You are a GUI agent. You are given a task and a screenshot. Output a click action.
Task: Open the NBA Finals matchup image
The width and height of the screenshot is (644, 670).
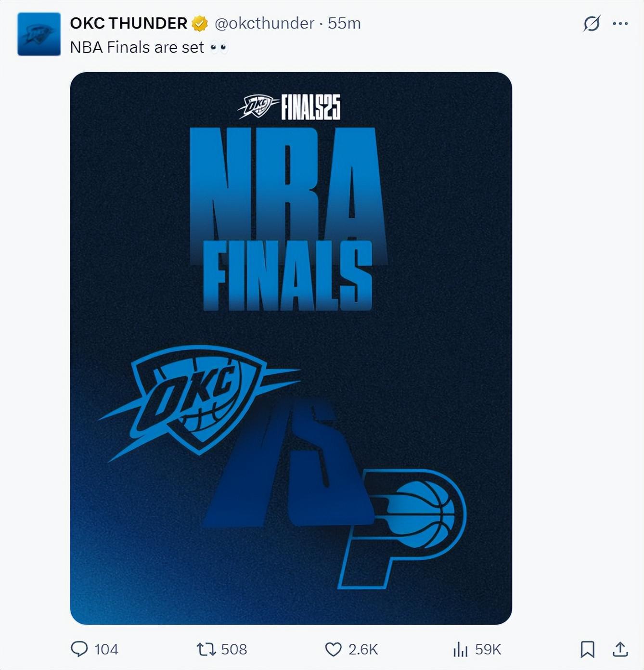[291, 348]
